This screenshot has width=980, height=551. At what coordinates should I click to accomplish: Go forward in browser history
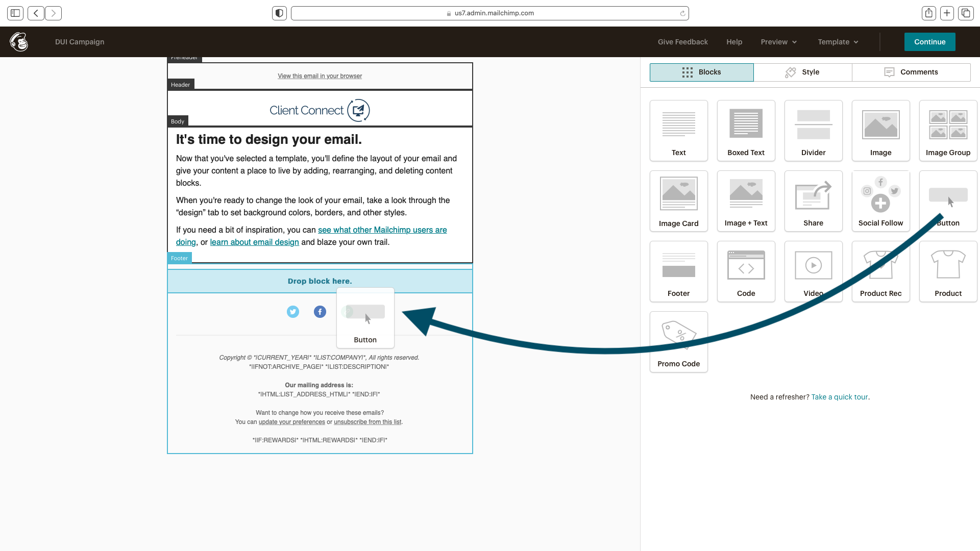coord(53,13)
